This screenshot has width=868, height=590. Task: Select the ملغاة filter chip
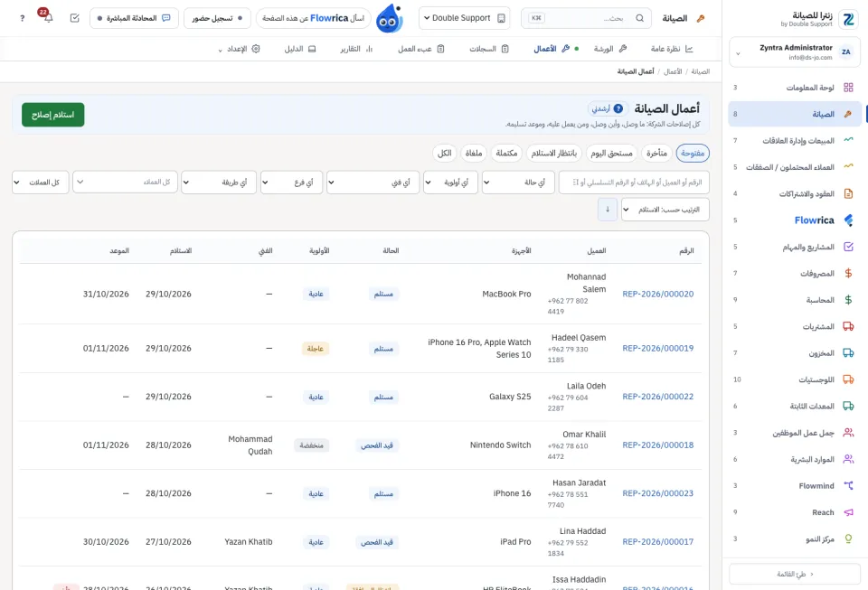point(474,154)
